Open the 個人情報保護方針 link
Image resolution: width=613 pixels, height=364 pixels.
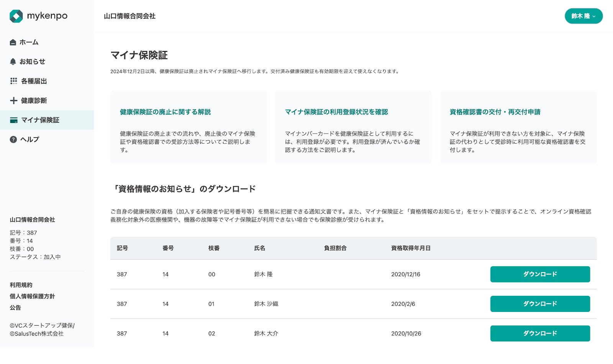32,296
